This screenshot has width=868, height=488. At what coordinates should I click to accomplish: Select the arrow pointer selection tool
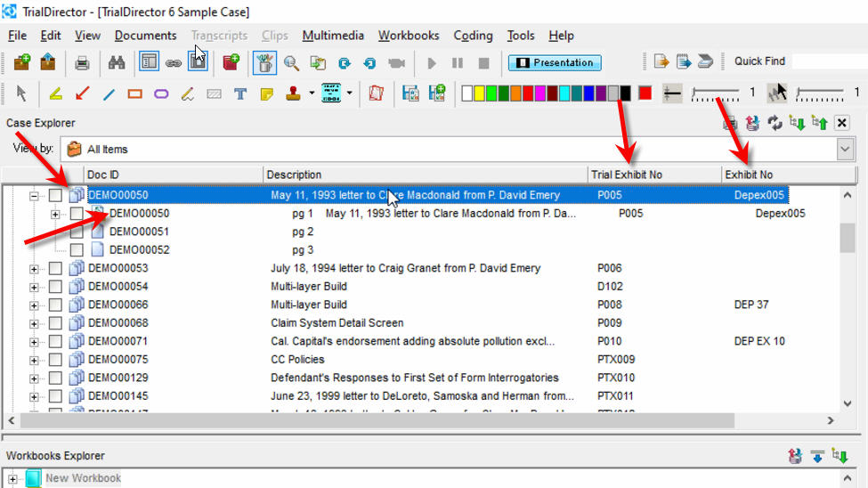(x=21, y=94)
